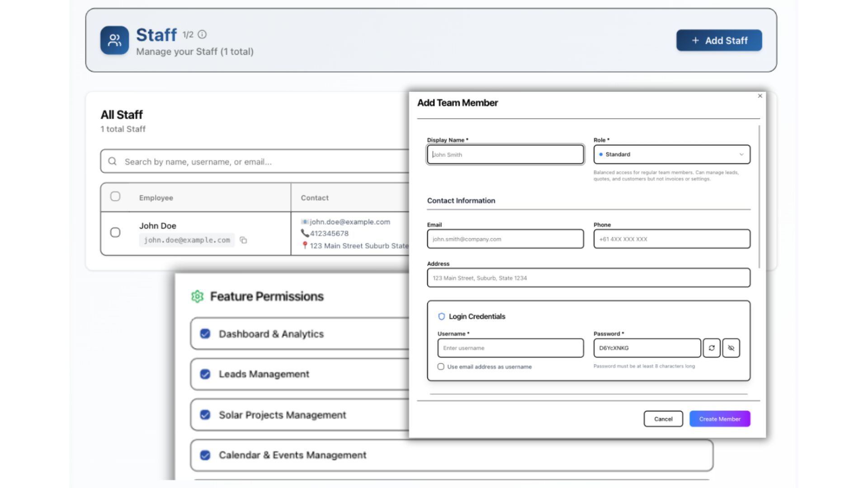Regenerate password with refresh icon
868x488 pixels.
pyautogui.click(x=712, y=348)
